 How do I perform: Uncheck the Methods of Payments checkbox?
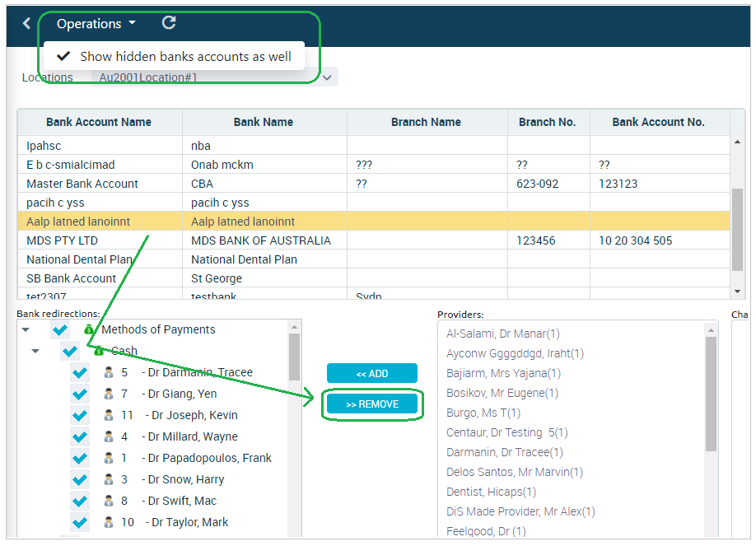click(x=60, y=330)
